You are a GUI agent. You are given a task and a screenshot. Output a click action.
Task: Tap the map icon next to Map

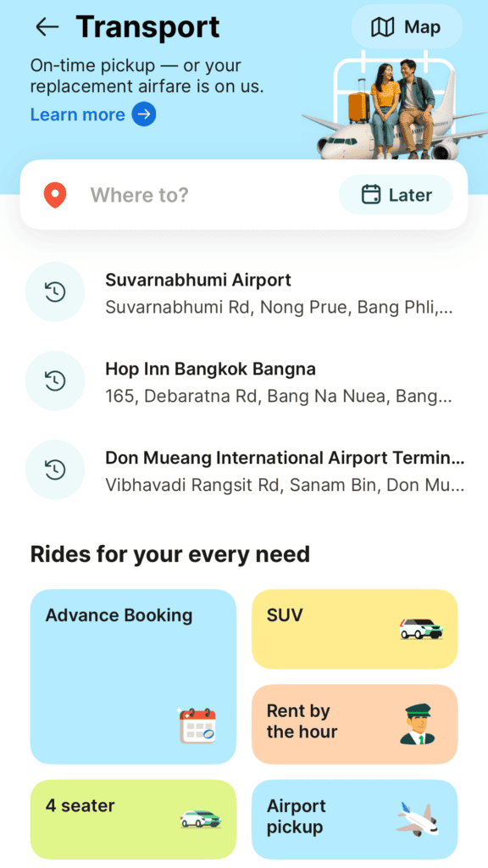384,26
